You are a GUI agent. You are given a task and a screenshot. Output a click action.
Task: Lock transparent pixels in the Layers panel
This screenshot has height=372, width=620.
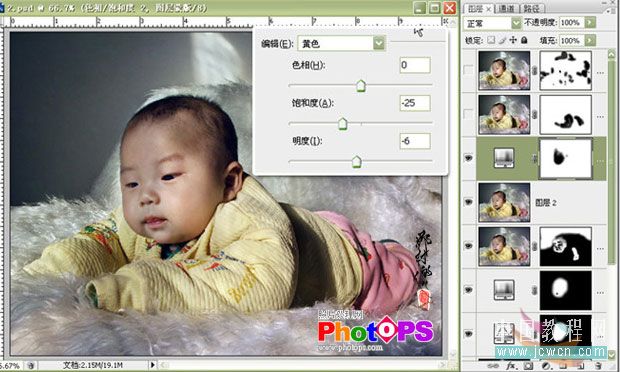tap(491, 40)
